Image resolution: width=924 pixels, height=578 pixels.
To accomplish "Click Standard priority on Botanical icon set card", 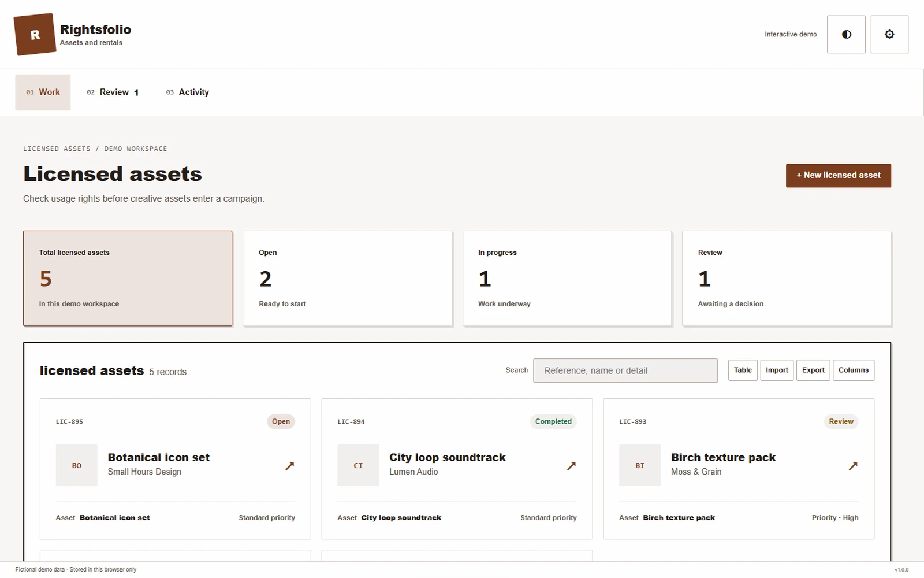I will 267,518.
